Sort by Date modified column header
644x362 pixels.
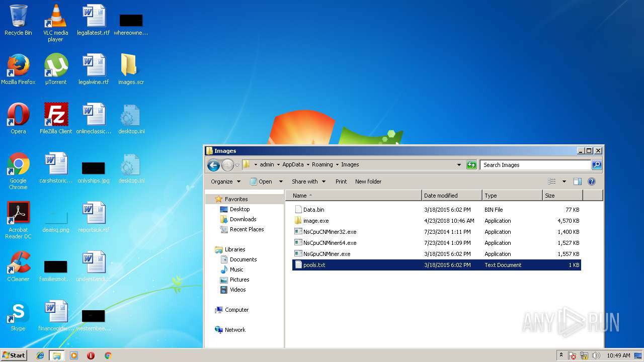(452, 196)
